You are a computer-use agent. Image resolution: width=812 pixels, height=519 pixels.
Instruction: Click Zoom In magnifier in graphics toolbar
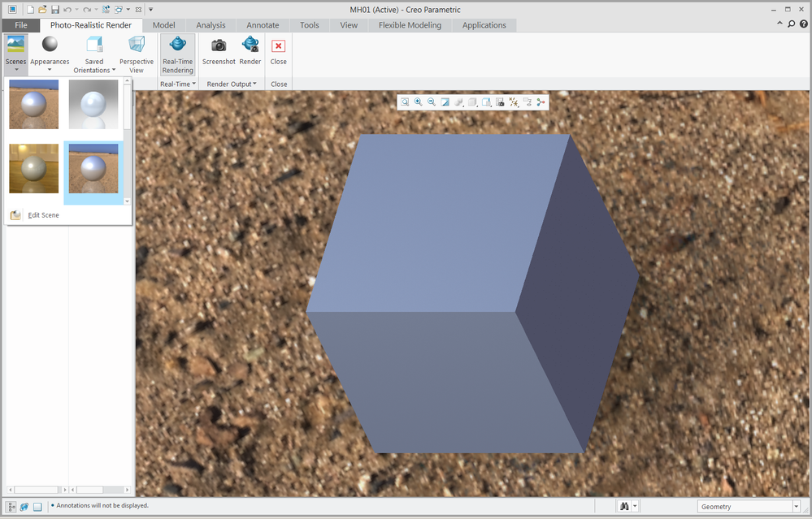pos(418,102)
